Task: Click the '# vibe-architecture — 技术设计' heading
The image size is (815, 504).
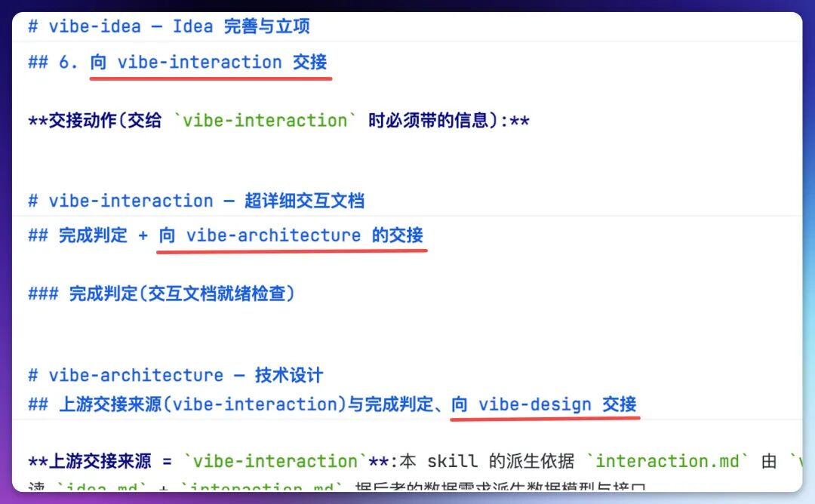Action: 176,375
